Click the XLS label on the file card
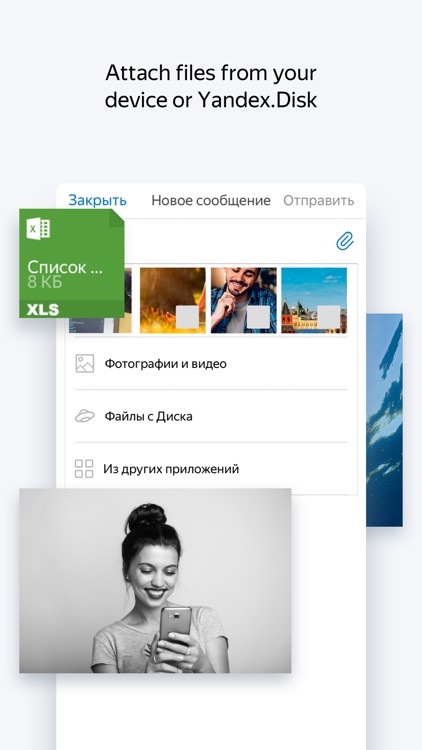The image size is (422, 750). click(43, 309)
